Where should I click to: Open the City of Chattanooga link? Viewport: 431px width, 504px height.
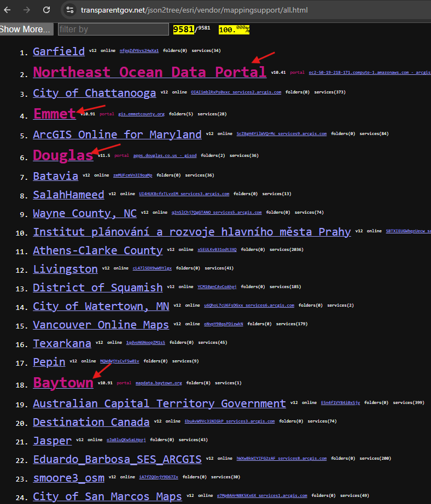coord(95,93)
